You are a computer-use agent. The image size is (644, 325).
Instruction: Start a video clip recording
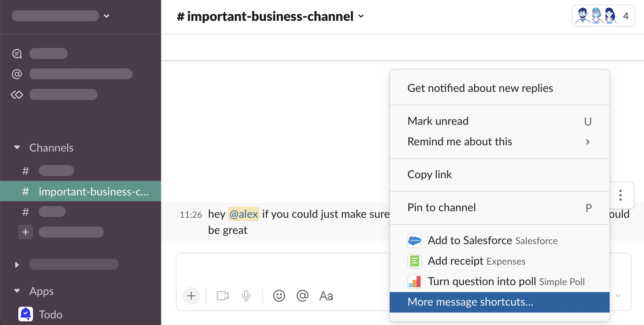point(223,296)
